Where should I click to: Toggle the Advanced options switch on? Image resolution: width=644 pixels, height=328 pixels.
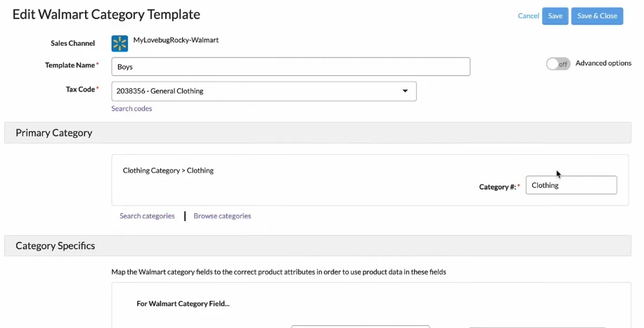(x=558, y=64)
